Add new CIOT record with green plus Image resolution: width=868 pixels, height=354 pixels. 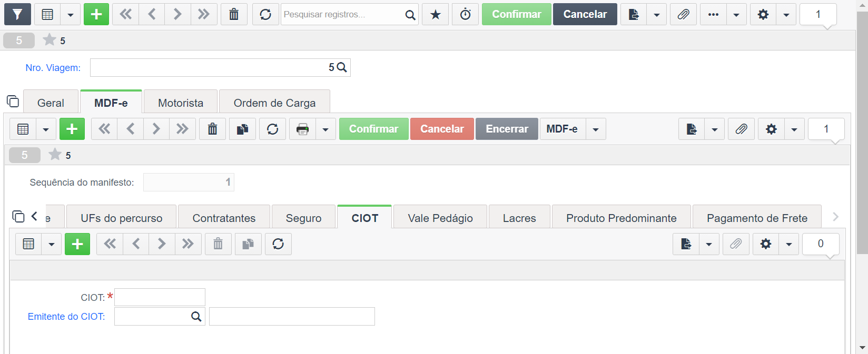tap(77, 244)
